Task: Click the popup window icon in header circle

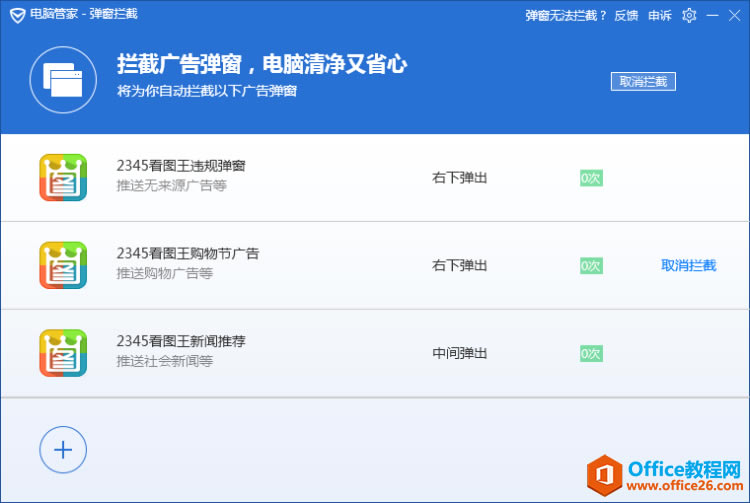Action: [63, 80]
